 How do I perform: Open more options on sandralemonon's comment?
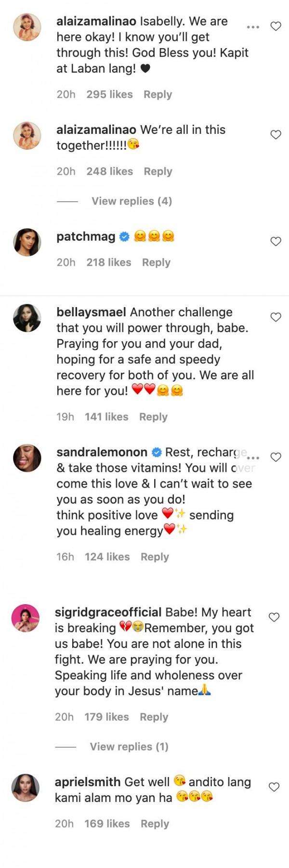tap(253, 458)
